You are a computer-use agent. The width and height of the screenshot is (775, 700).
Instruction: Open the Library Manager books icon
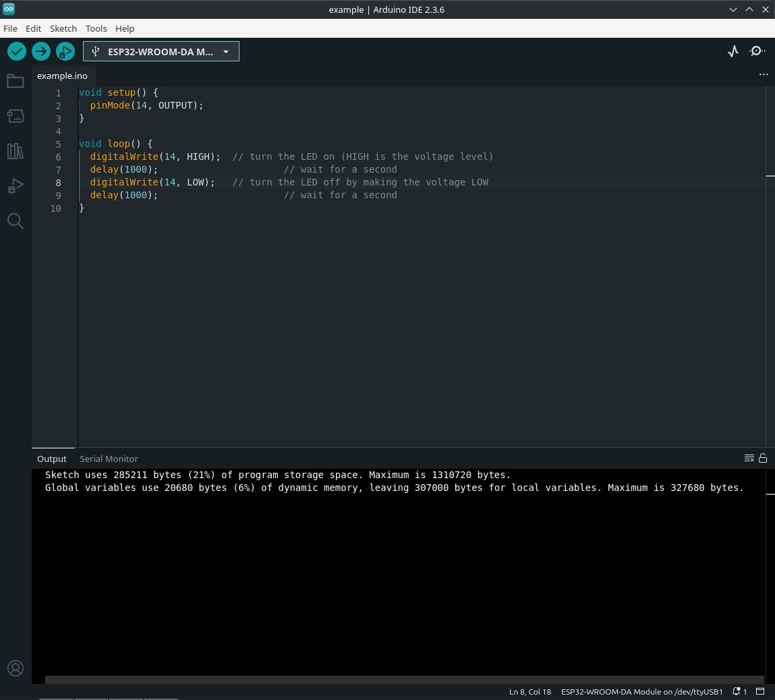tap(16, 151)
